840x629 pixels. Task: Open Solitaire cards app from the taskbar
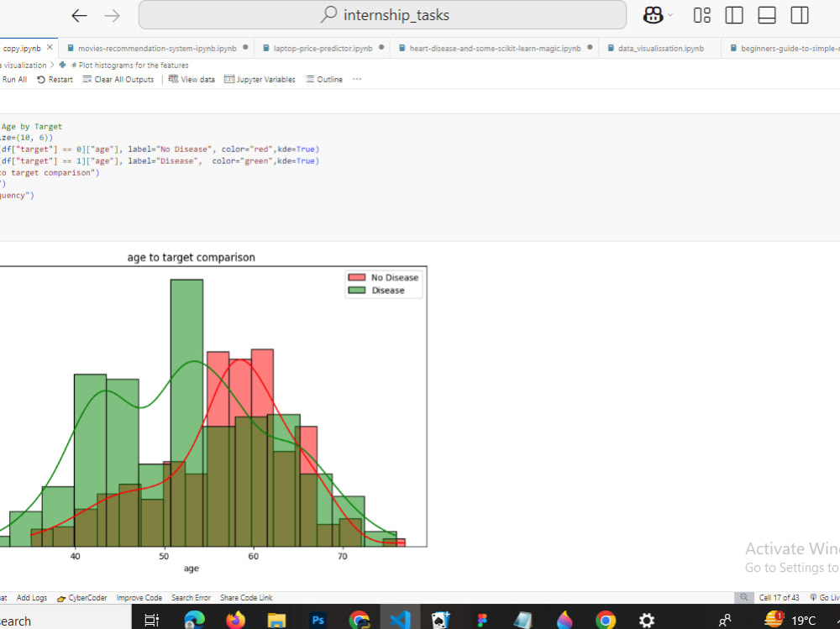coord(441,620)
